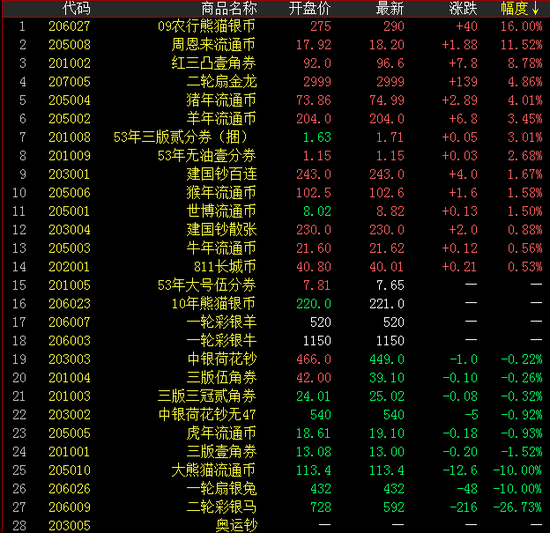Click opening price 1.63 in green

tap(317, 137)
